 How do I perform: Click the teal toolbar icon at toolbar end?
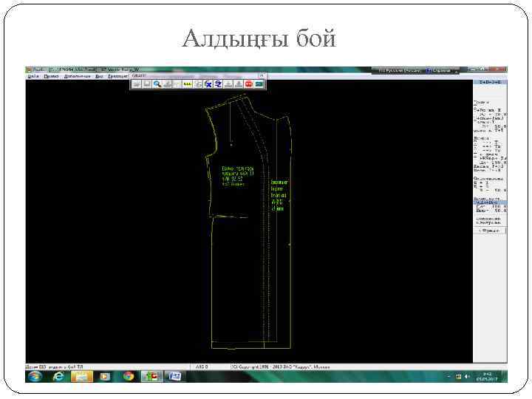pyautogui.click(x=259, y=84)
